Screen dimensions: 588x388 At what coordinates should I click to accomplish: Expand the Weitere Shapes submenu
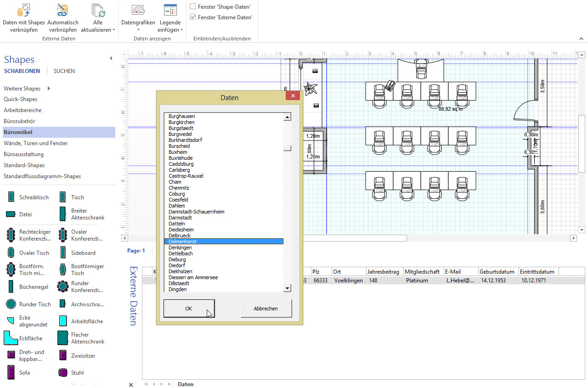pyautogui.click(x=49, y=88)
